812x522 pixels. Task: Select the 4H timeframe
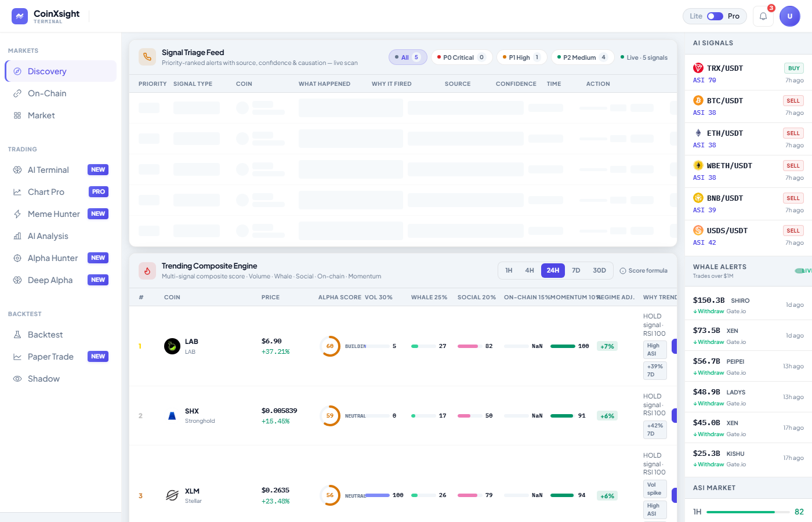pos(530,270)
